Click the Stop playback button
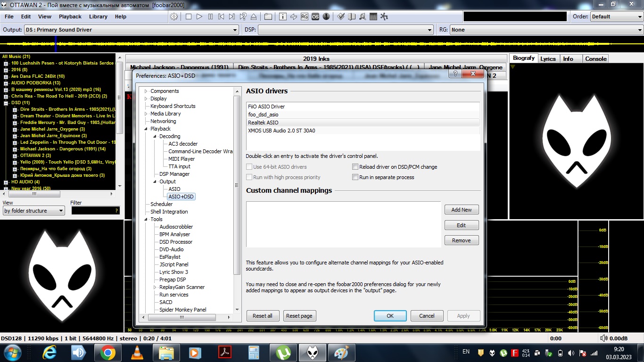 189,16
